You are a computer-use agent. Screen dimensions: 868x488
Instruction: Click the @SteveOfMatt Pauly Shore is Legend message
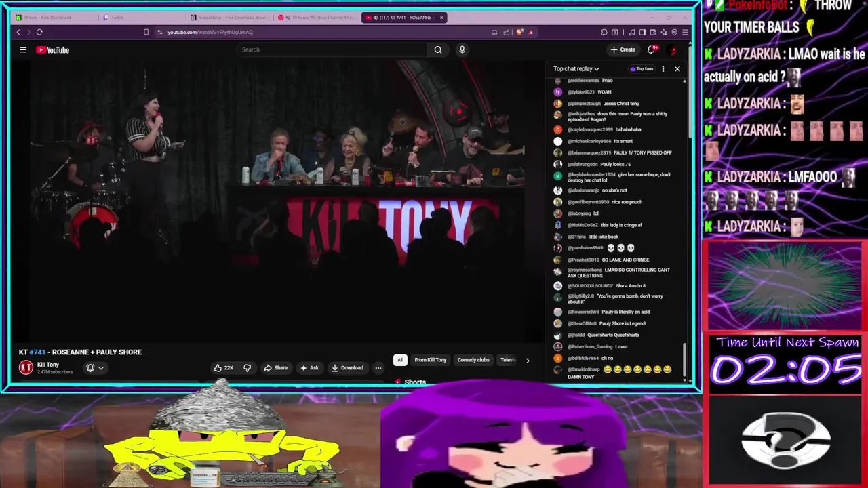coord(599,323)
